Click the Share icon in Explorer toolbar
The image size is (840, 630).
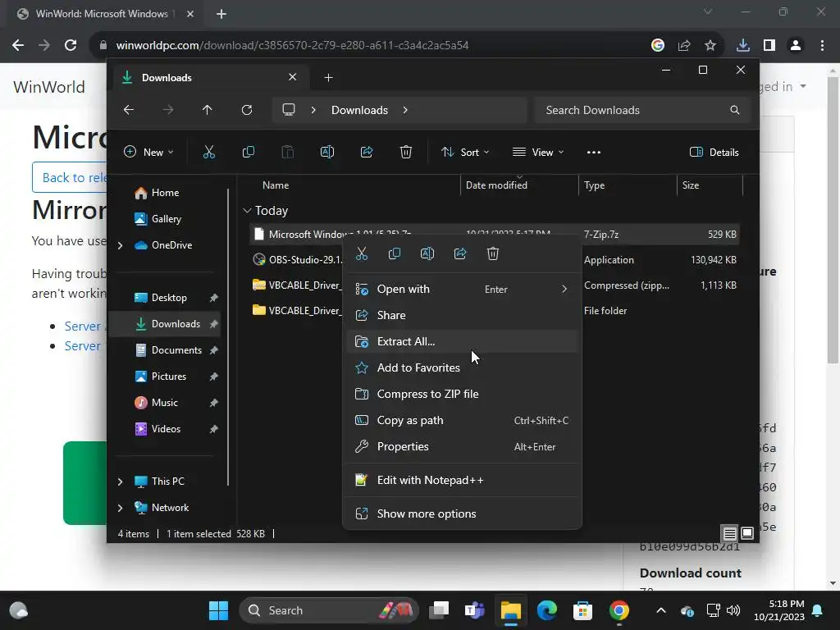point(367,152)
